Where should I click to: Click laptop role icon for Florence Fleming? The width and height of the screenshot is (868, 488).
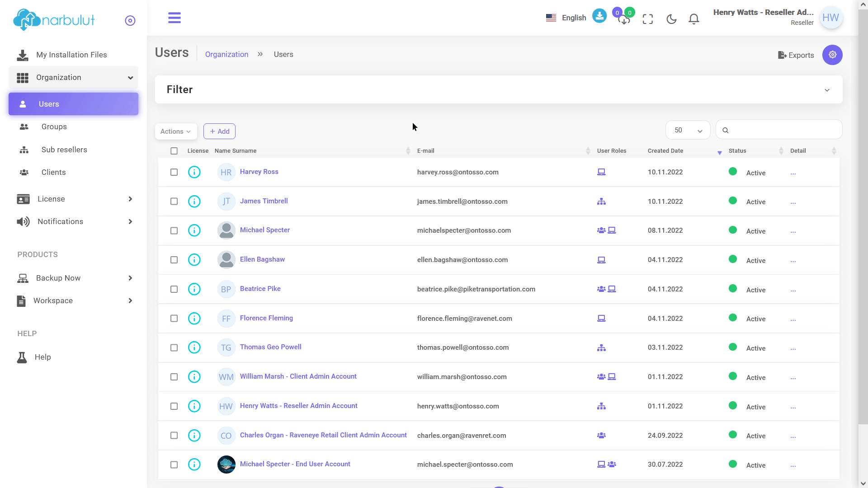coord(601,319)
